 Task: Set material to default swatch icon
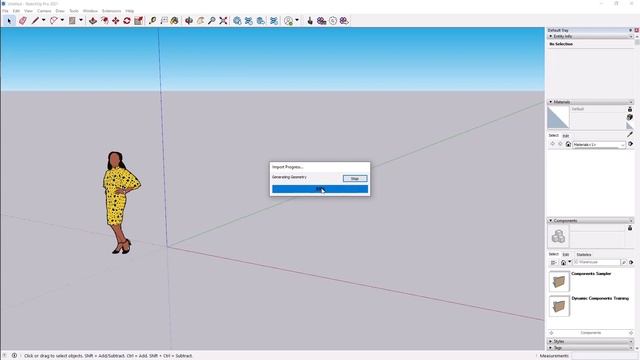(x=630, y=126)
